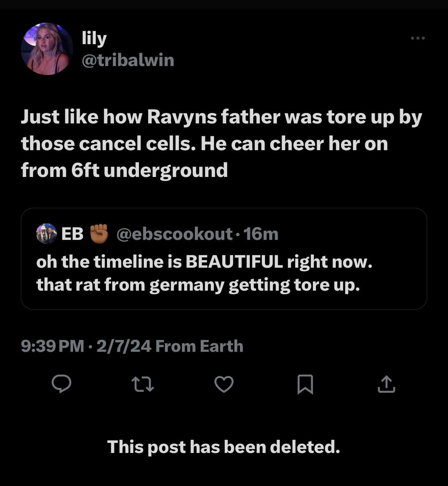Click the EB display name
The height and width of the screenshot is (486, 448).
72,234
